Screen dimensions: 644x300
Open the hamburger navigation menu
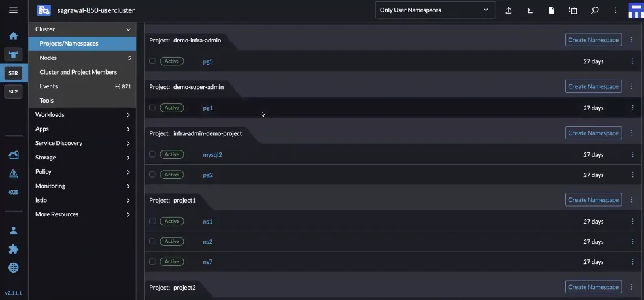click(13, 10)
